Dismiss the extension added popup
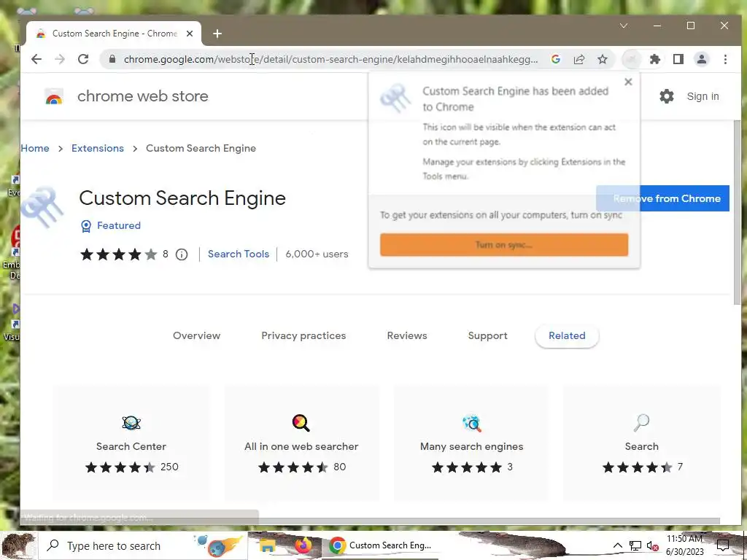The width and height of the screenshot is (747, 560). tap(628, 82)
